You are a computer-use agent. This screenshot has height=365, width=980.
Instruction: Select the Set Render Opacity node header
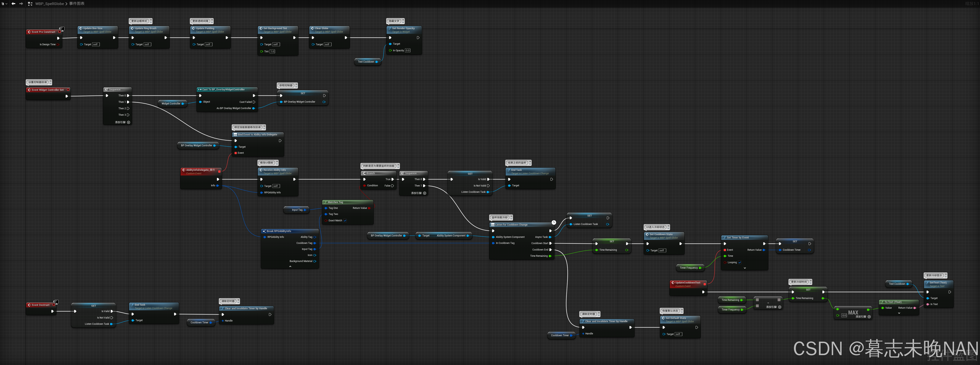[x=404, y=30]
